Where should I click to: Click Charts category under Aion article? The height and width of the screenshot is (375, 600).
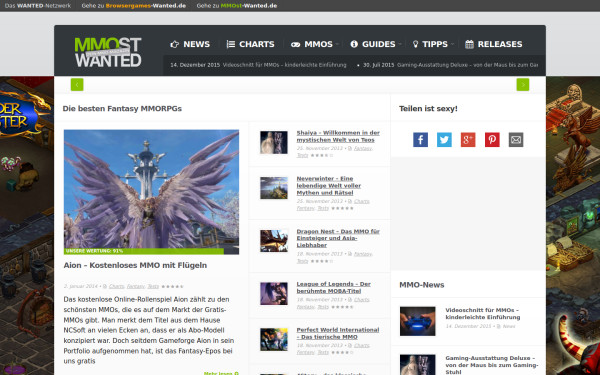(116, 286)
